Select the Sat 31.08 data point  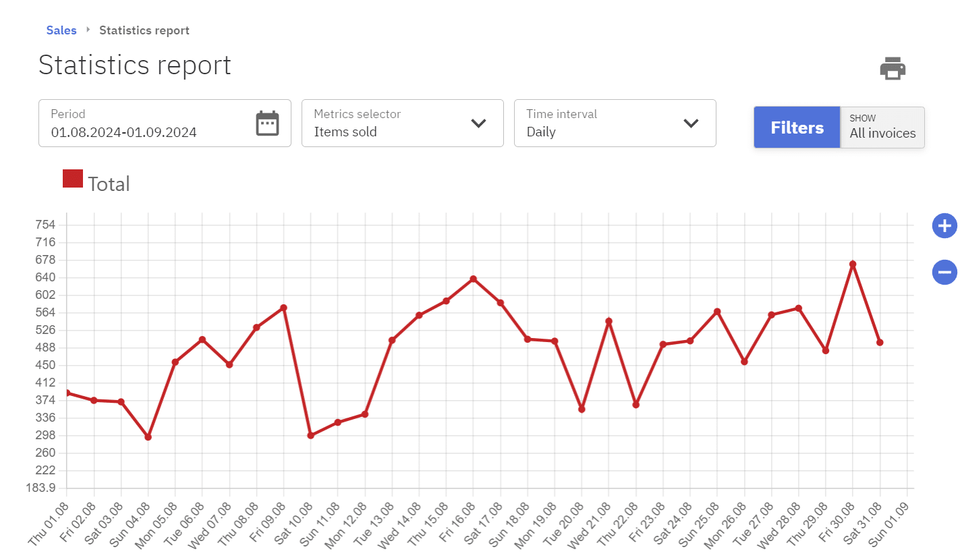pos(880,343)
